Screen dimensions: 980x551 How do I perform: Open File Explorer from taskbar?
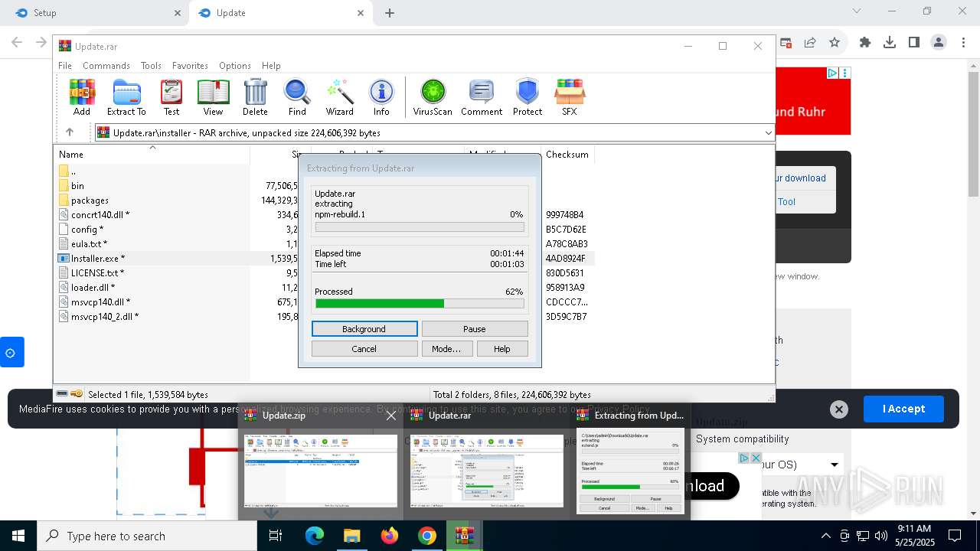[351, 536]
